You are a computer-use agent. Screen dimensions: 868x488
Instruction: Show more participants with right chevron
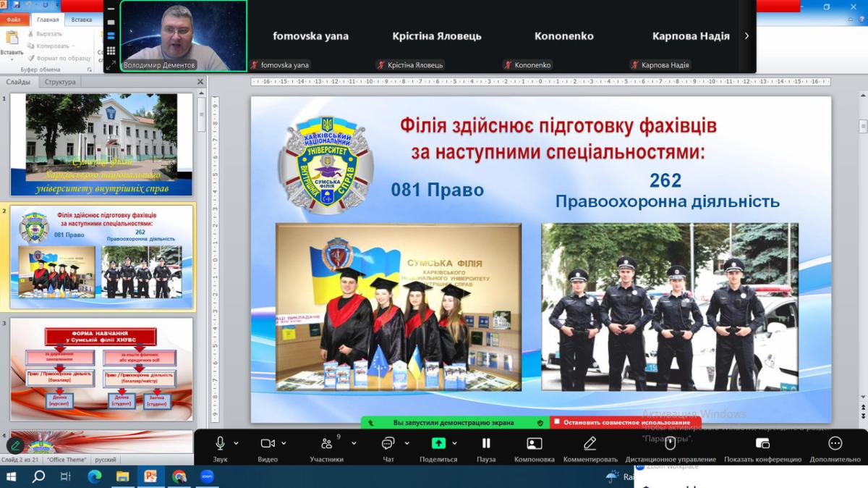[746, 35]
